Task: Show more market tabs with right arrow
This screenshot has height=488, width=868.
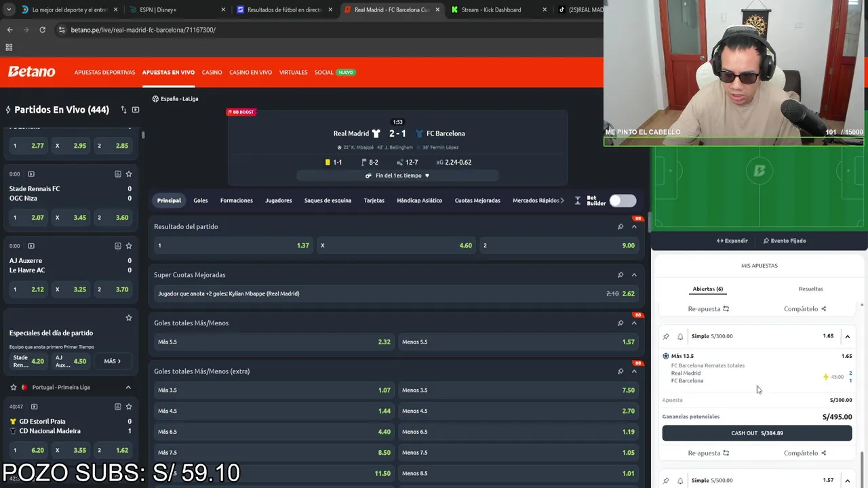Action: click(x=563, y=201)
